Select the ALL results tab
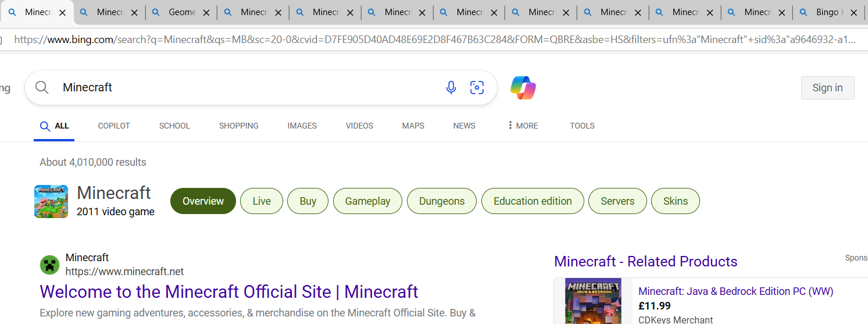 pos(54,126)
